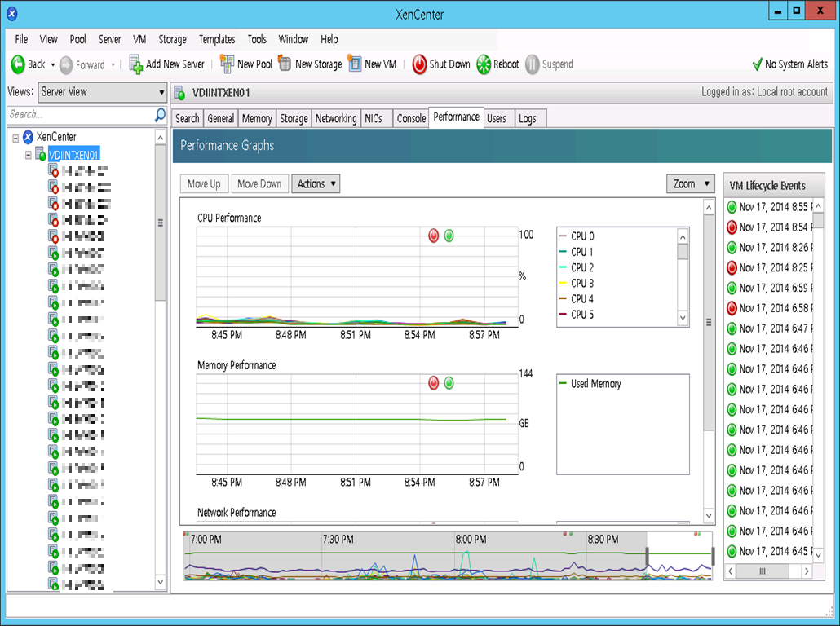The height and width of the screenshot is (626, 840).
Task: Click the XenCenter root node icon
Action: point(28,137)
